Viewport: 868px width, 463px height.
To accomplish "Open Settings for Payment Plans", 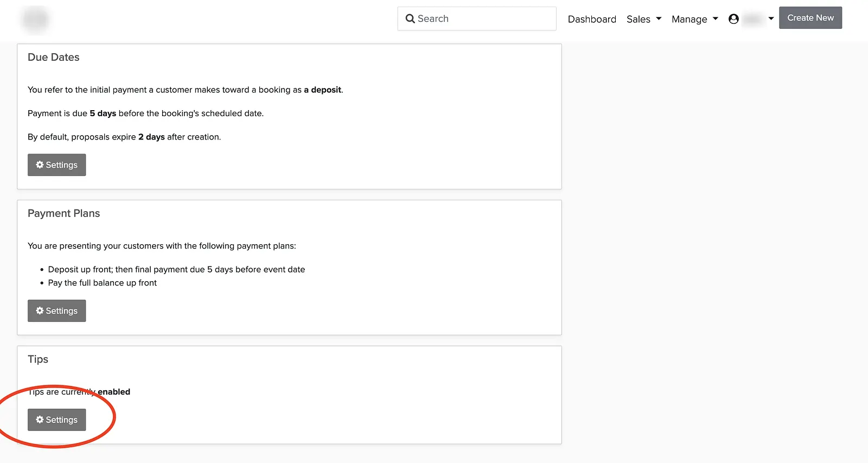I will point(57,311).
